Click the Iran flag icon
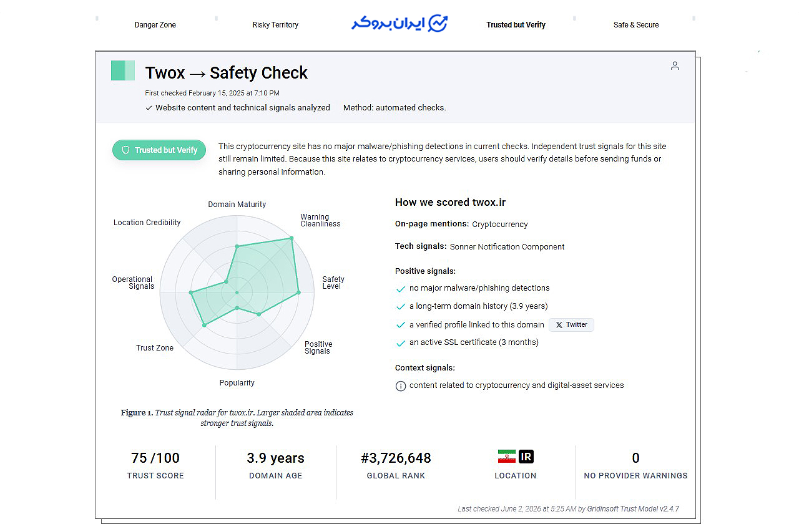Viewport: 799px width, 532px height. point(507,457)
